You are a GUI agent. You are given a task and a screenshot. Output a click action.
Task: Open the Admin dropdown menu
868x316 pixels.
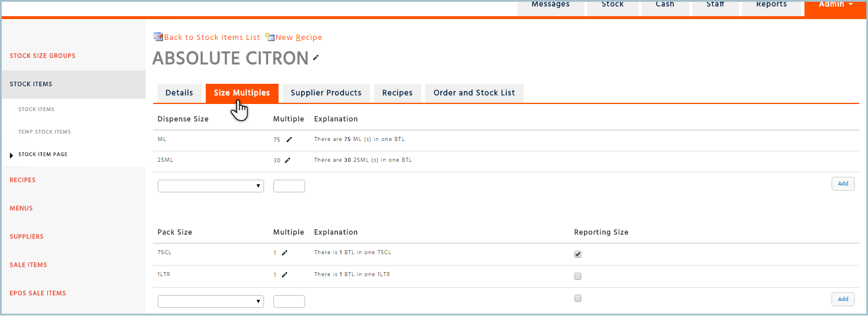[x=836, y=7]
